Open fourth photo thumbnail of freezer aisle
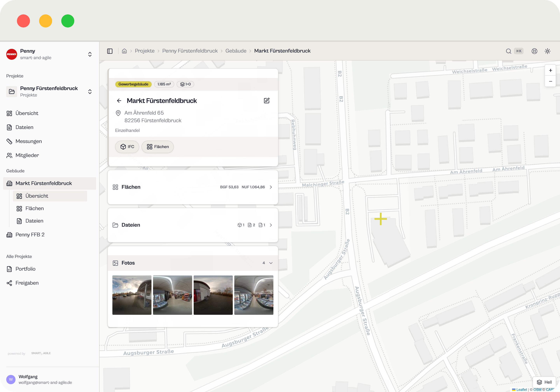This screenshot has height=392, width=560. click(x=254, y=295)
